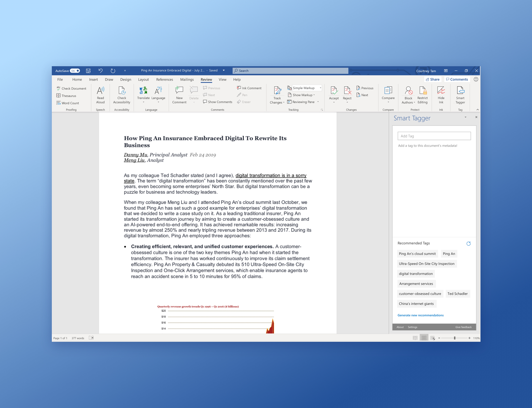Open the Compare documents tool
Viewport: 532px width, 408px height.
click(388, 94)
